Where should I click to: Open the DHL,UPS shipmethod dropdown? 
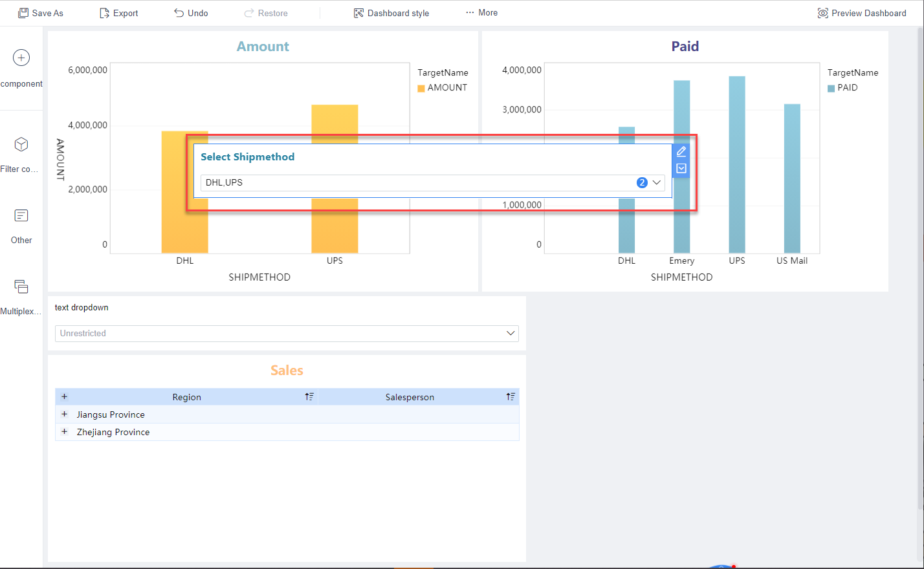tap(432, 183)
